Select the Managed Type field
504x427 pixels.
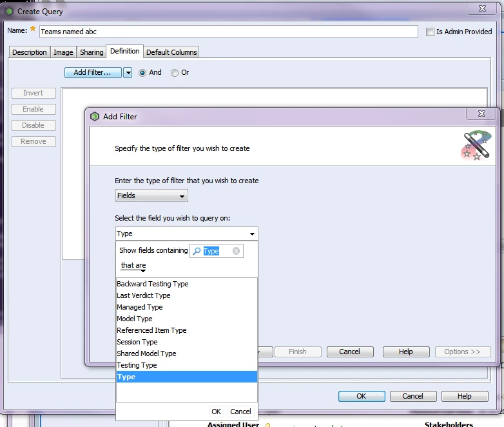[186, 307]
